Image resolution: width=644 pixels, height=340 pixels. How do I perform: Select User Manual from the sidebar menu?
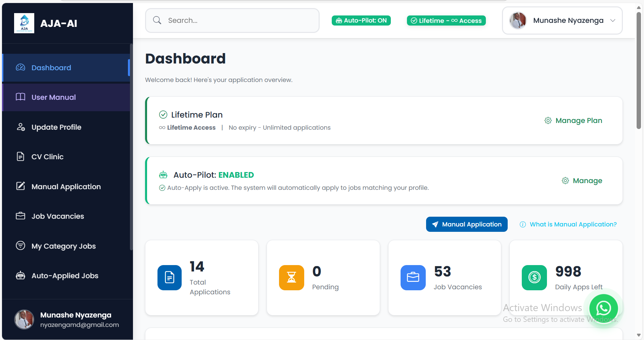pyautogui.click(x=53, y=97)
